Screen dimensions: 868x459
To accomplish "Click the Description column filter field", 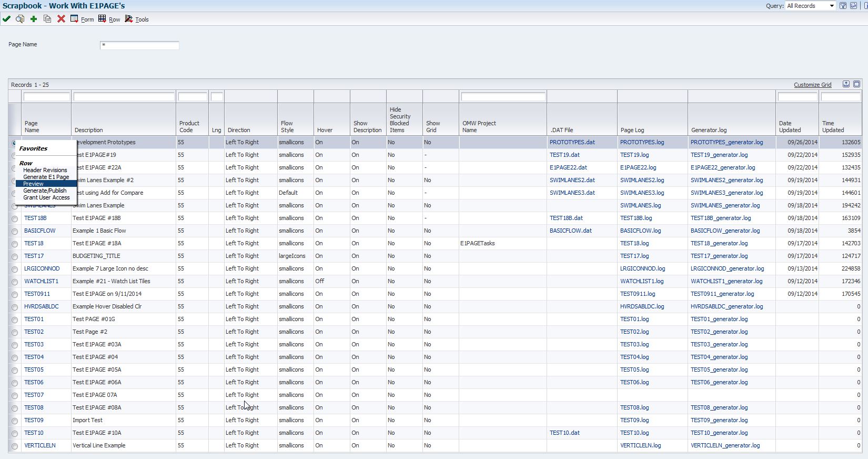I will (x=124, y=97).
